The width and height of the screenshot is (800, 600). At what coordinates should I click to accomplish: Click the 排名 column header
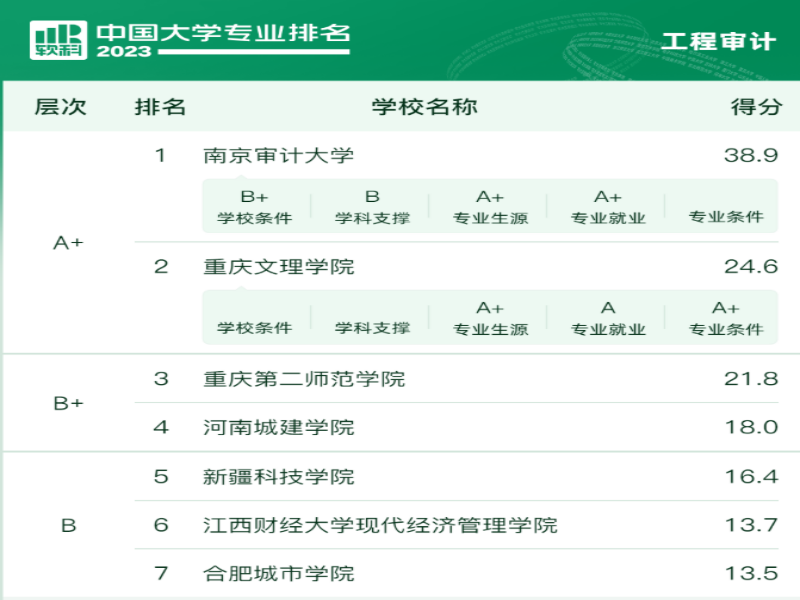(x=158, y=107)
